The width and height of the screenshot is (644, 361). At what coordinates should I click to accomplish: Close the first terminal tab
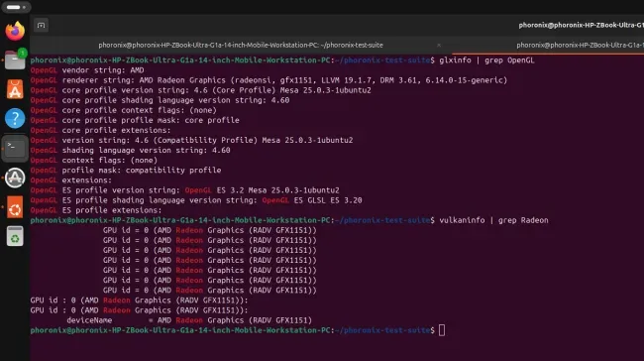tap(439, 46)
